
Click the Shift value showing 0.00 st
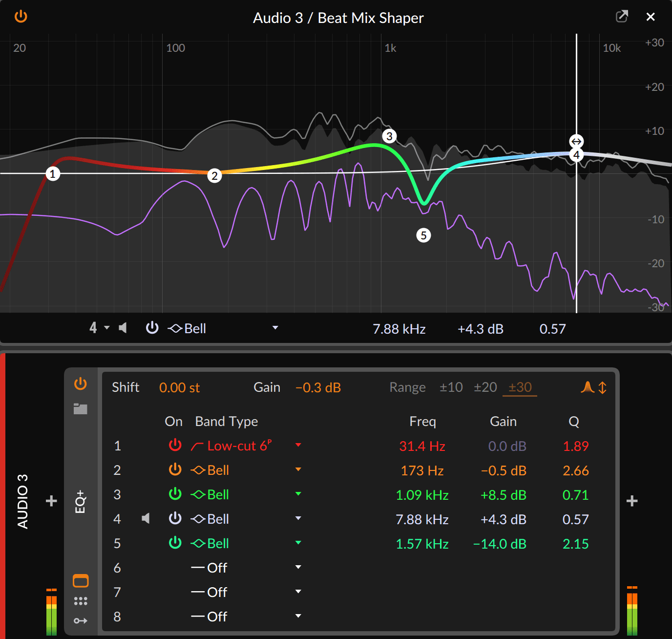(179, 387)
